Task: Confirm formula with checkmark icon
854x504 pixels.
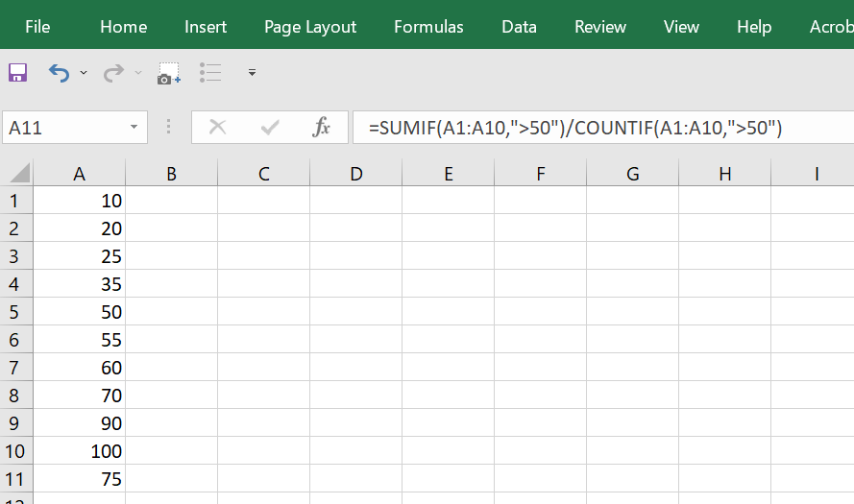Action: (270, 128)
